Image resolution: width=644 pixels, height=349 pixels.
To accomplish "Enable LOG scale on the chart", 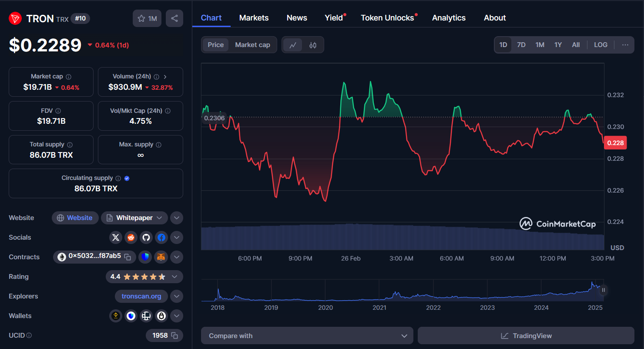I will click(x=600, y=44).
